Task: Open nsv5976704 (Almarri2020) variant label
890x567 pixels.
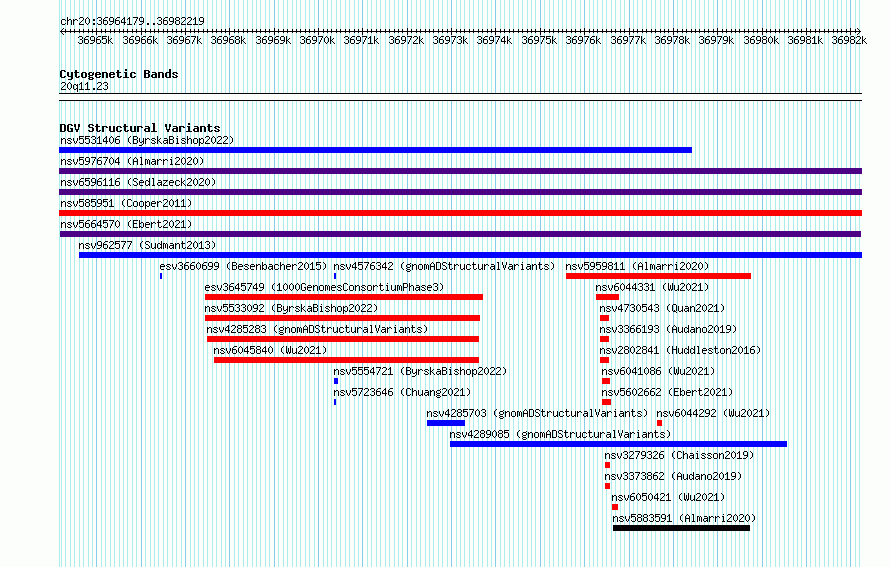Action: click(x=132, y=161)
